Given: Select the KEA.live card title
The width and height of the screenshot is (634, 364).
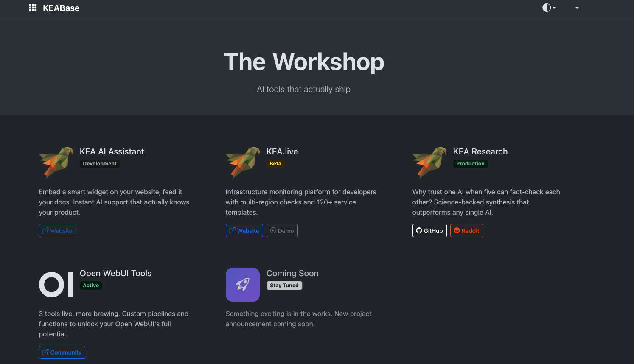Looking at the screenshot, I should (x=282, y=151).
